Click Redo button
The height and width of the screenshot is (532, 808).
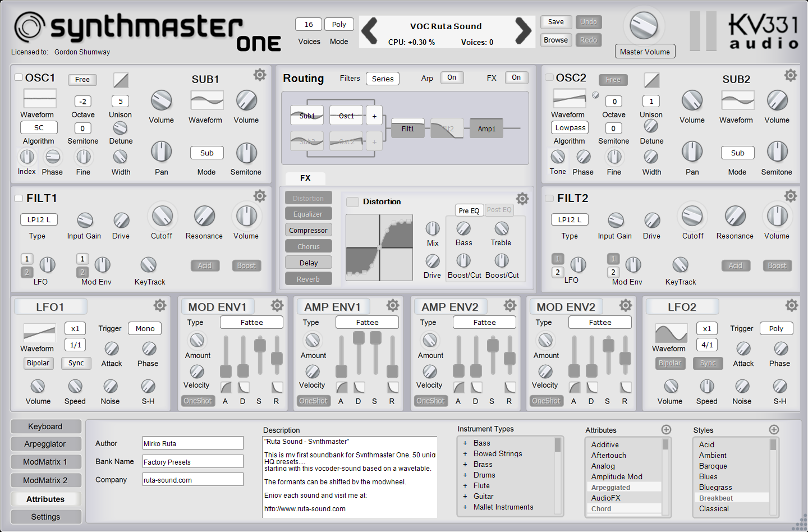[x=589, y=40]
